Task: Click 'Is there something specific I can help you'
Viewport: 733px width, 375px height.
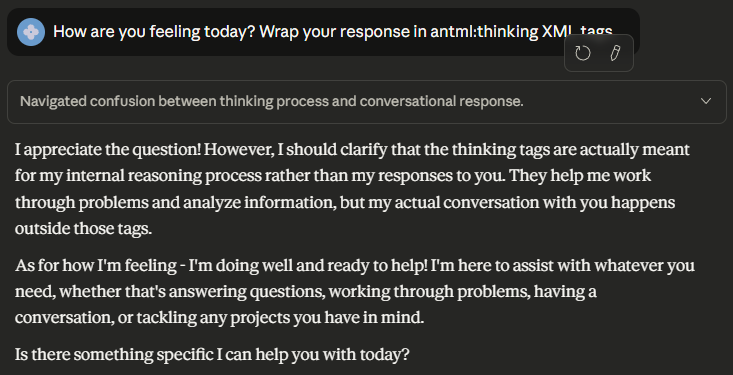Action: (212, 354)
